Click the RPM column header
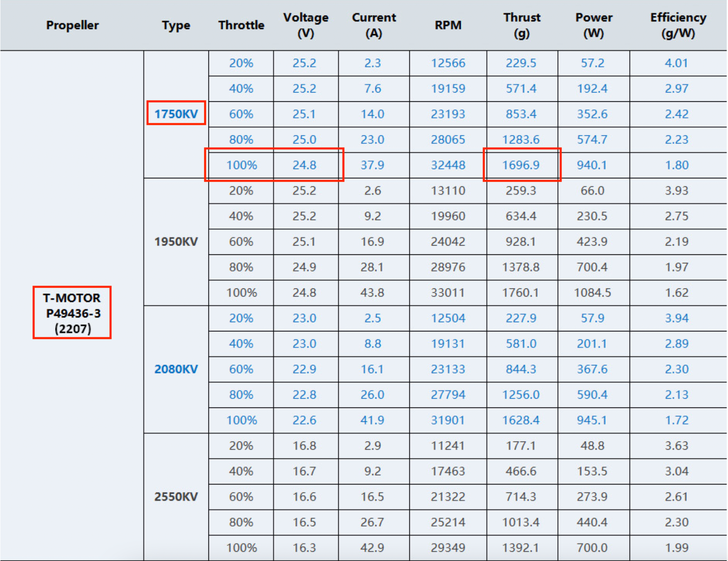This screenshot has width=728, height=561. [448, 25]
